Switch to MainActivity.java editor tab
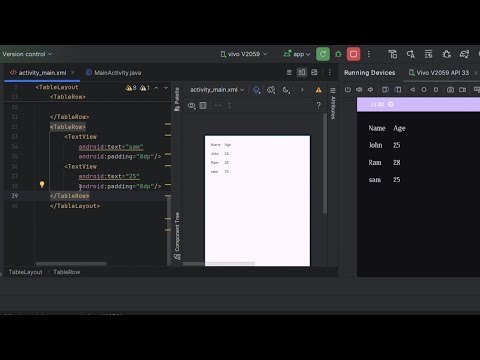 point(113,73)
